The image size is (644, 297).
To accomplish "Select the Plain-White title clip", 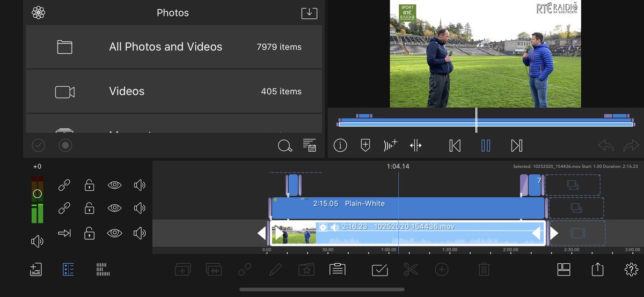I will pos(408,208).
